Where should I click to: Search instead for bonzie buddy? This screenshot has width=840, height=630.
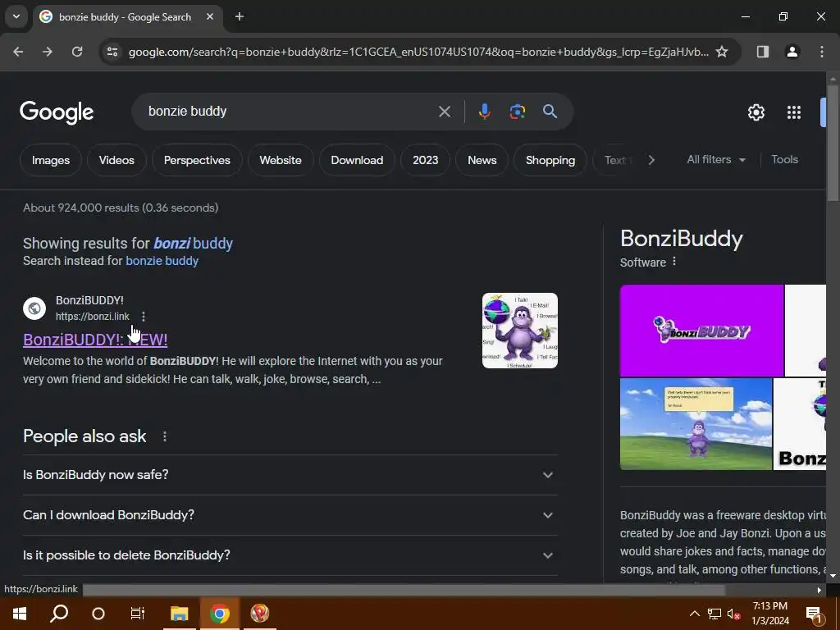(162, 261)
